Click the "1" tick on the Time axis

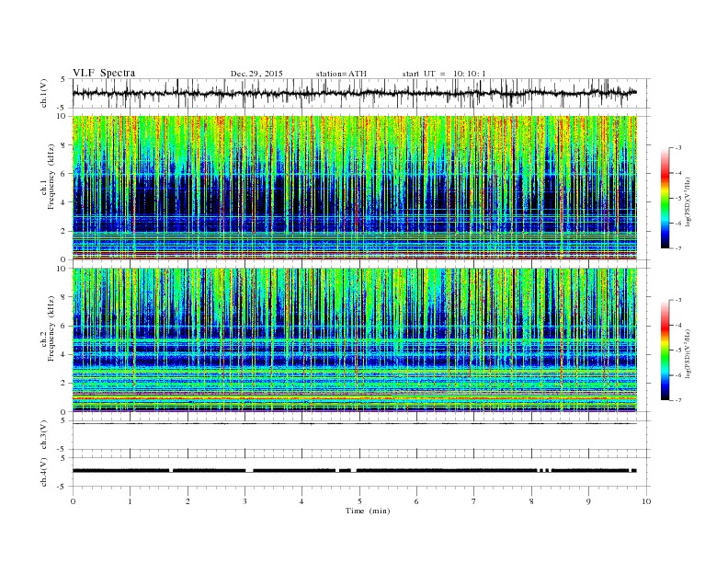pos(131,501)
